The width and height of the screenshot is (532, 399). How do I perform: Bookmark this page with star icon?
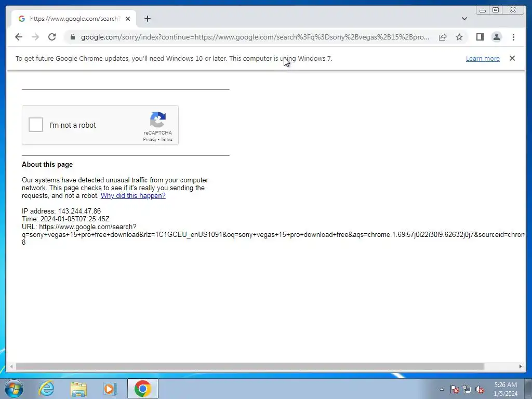pos(459,37)
